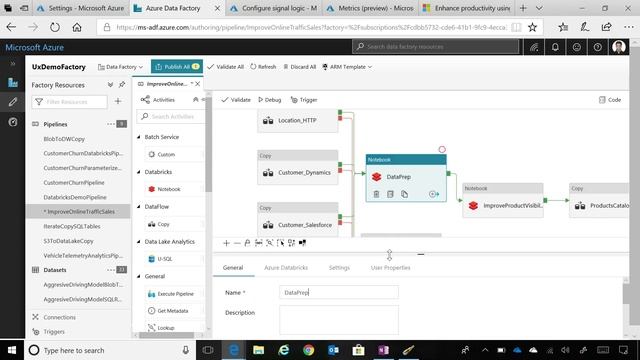This screenshot has height=360, width=640.
Task: Switch to the General tab
Action: click(233, 268)
